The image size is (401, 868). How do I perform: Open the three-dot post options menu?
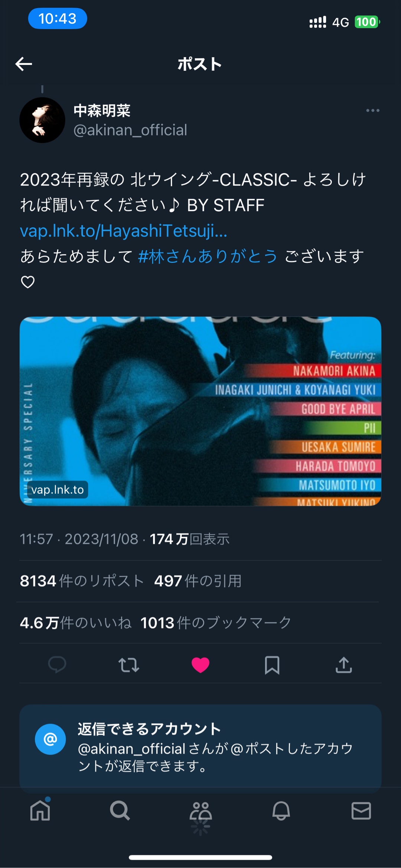[372, 110]
